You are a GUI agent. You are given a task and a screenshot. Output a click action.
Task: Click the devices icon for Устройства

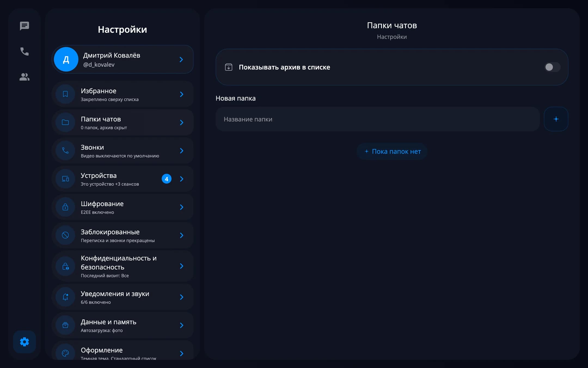65,179
